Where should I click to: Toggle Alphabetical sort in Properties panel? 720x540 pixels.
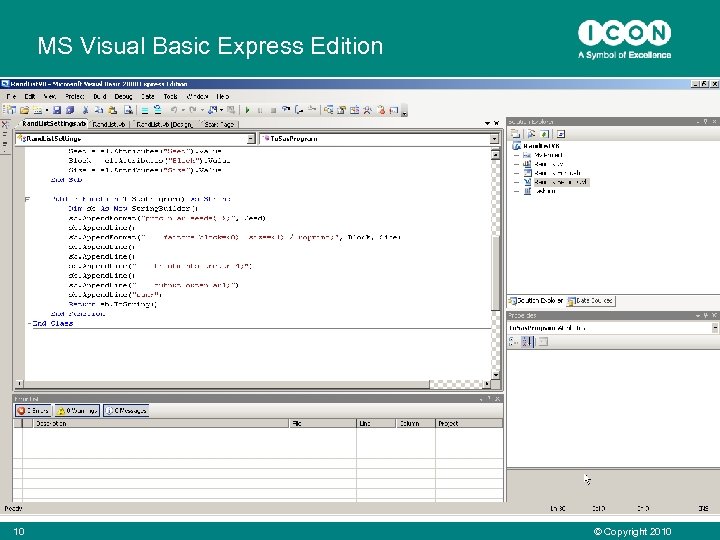(528, 342)
